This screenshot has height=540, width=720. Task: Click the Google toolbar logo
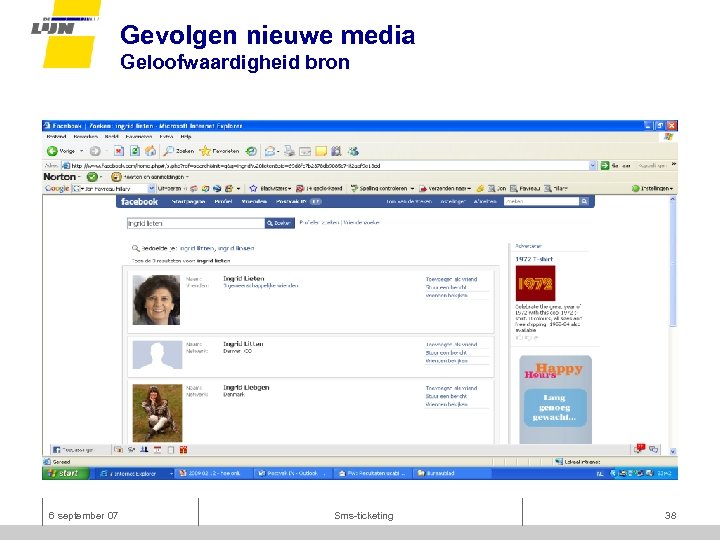pyautogui.click(x=57, y=188)
